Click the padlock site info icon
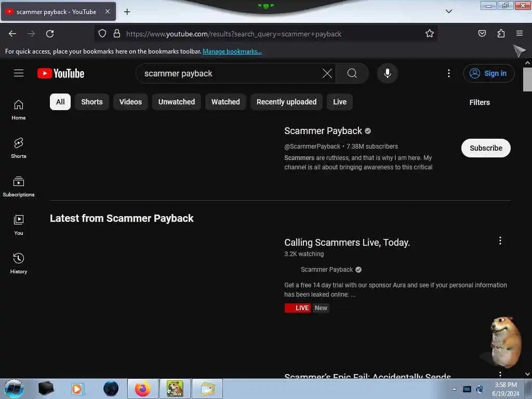This screenshot has height=399, width=532. [x=117, y=33]
